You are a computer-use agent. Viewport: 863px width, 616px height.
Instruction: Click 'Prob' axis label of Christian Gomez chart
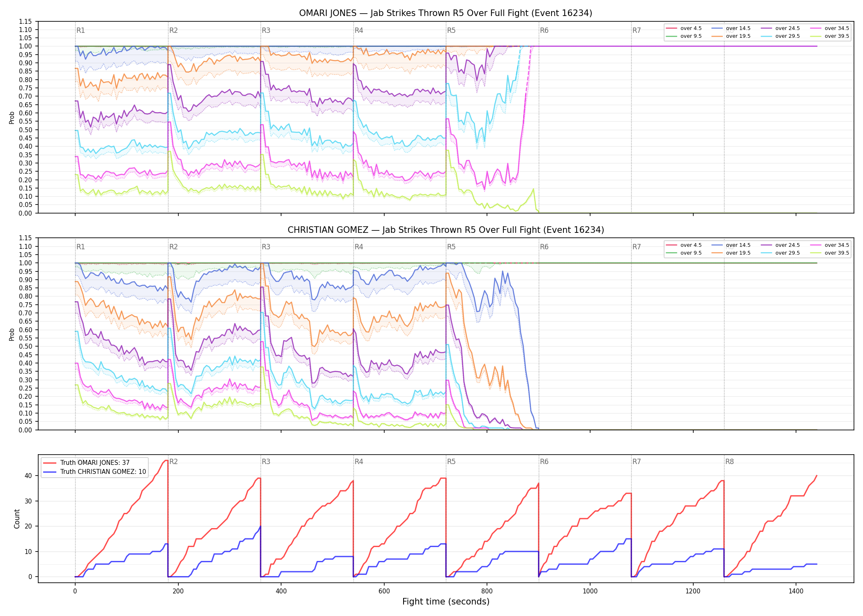point(12,334)
